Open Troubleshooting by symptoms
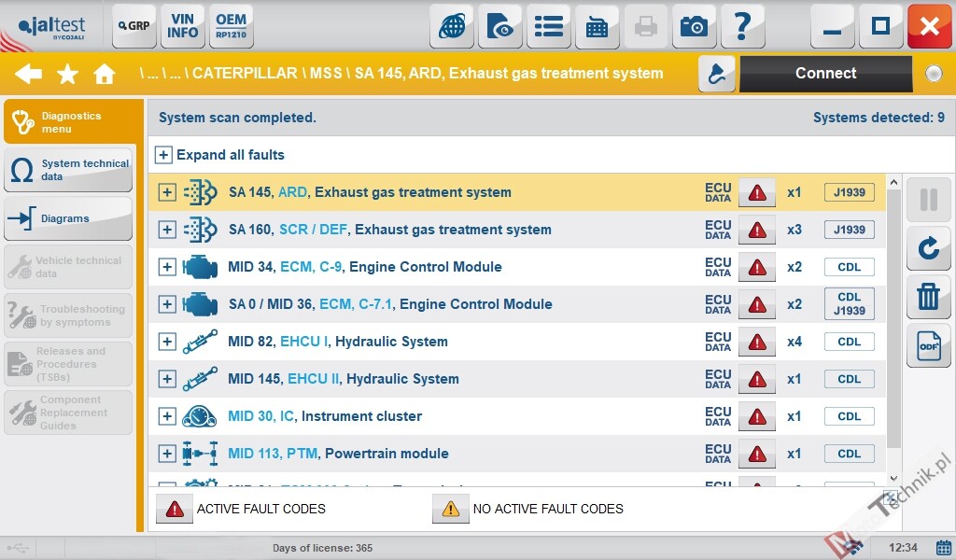The image size is (956, 560). click(x=68, y=315)
